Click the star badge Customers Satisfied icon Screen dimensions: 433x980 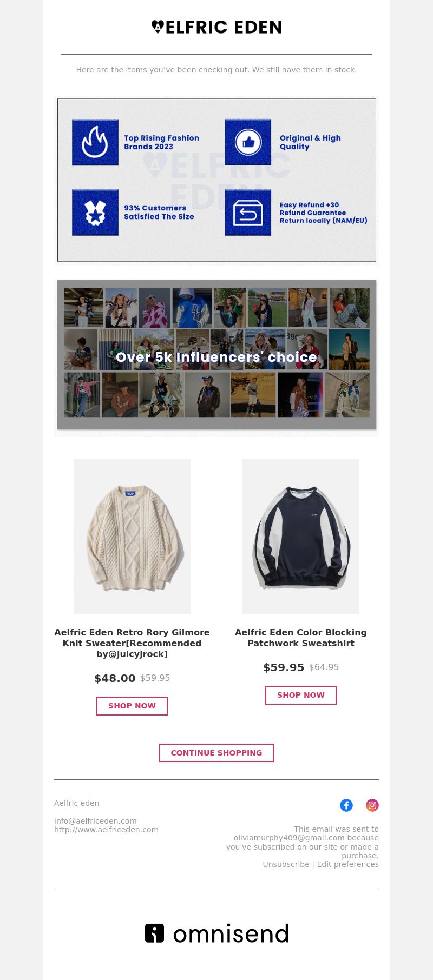pos(95,212)
